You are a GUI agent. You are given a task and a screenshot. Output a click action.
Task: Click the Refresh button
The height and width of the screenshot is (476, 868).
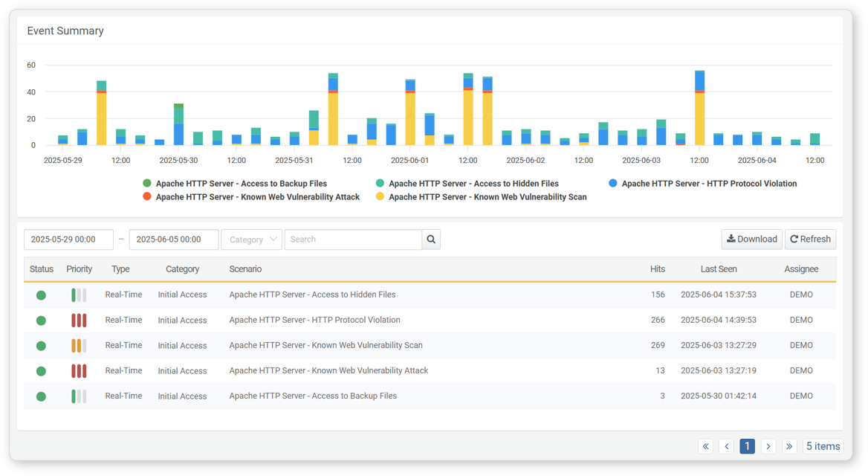(x=811, y=239)
